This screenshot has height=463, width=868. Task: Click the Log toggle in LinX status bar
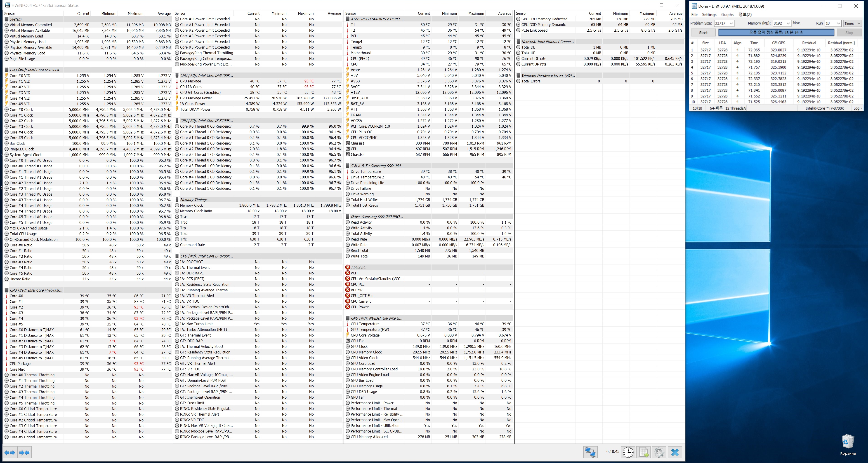[857, 108]
